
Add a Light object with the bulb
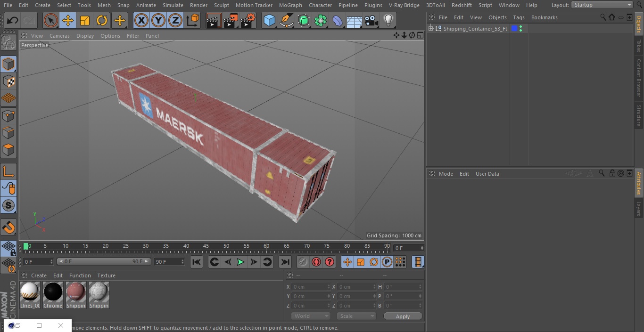tap(388, 20)
